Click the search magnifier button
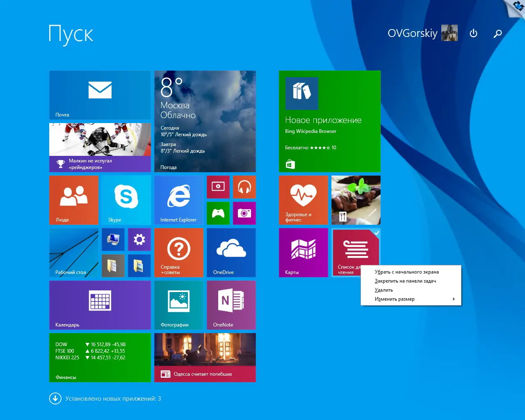 498,33
